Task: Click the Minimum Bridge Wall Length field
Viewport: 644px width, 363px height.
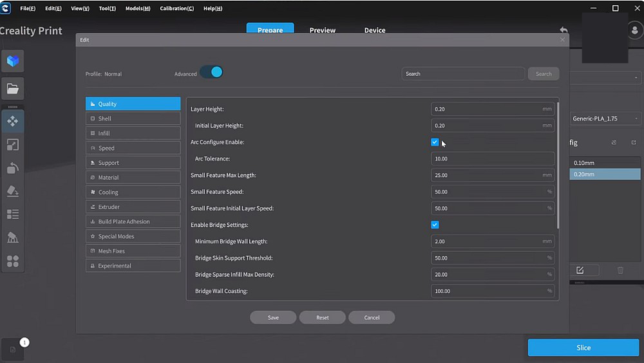Action: coord(493,241)
